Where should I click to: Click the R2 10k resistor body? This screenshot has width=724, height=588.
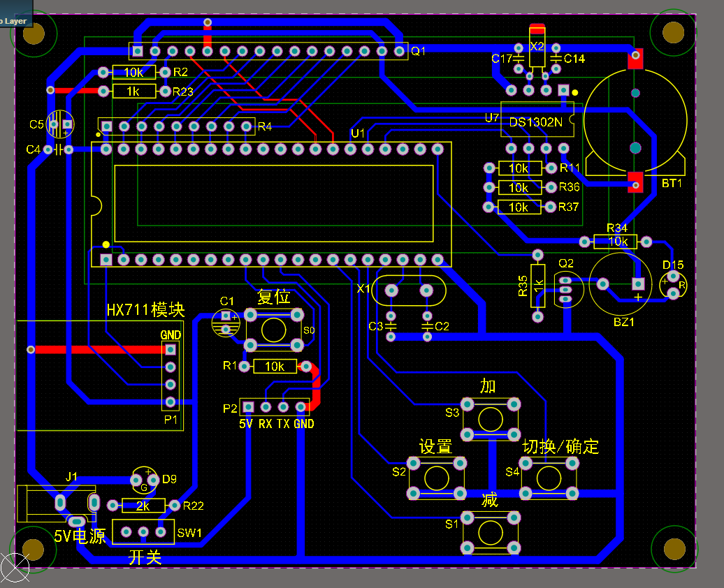click(x=134, y=73)
